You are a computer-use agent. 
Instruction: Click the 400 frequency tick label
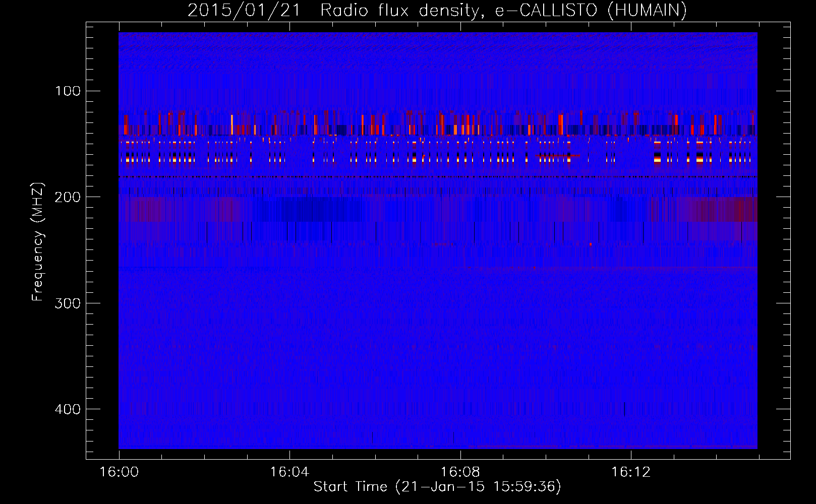pos(68,409)
